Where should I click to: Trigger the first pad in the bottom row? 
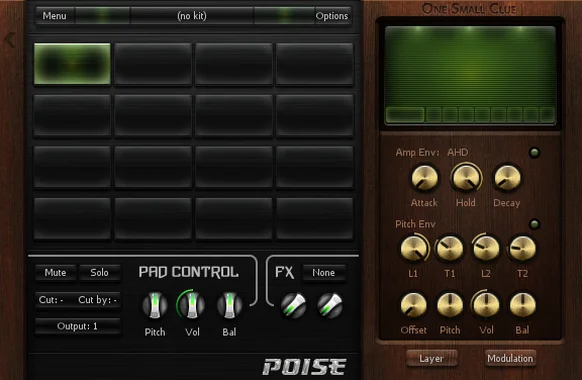coord(72,218)
